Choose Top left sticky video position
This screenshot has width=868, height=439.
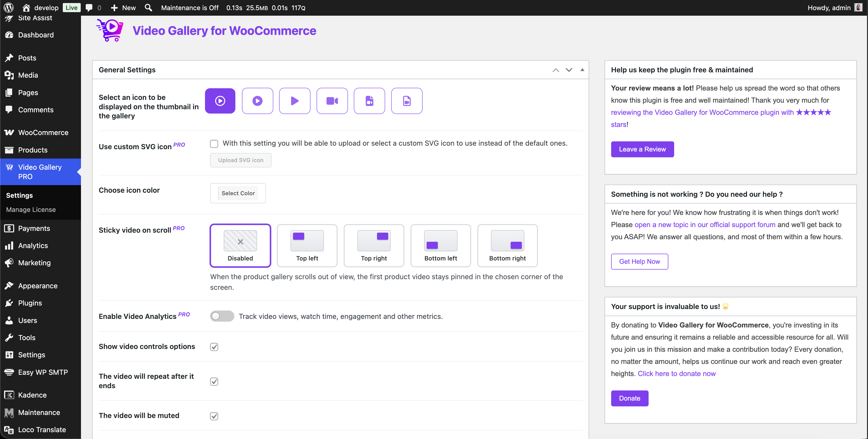point(307,246)
